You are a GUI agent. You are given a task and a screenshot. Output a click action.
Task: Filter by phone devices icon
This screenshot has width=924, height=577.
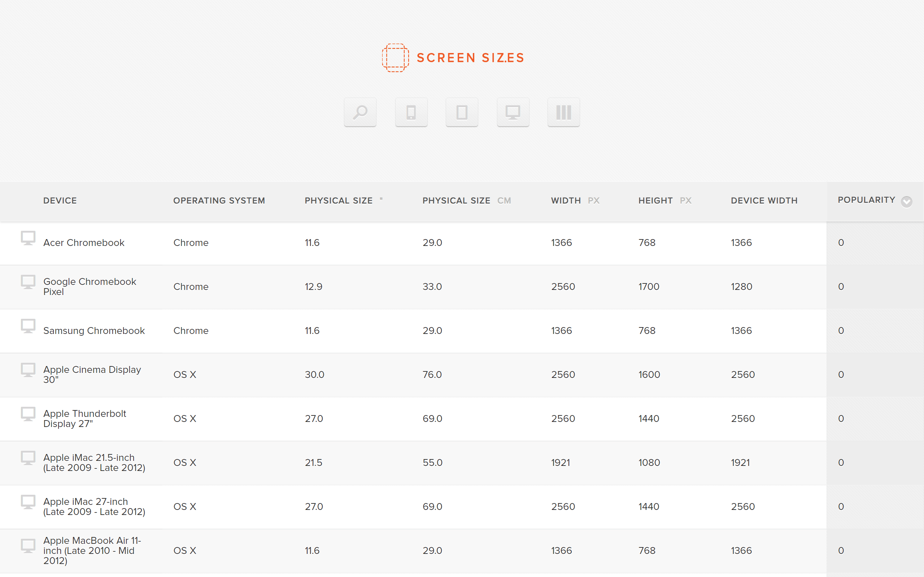(411, 112)
